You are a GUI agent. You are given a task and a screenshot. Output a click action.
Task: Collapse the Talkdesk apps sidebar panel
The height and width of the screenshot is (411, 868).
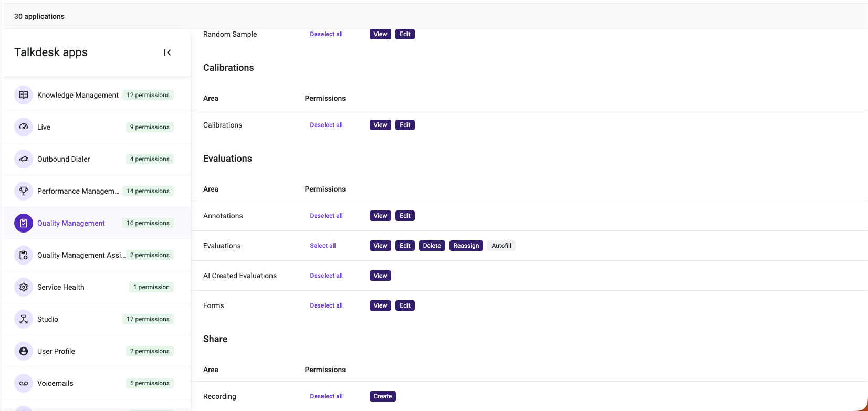tap(168, 52)
